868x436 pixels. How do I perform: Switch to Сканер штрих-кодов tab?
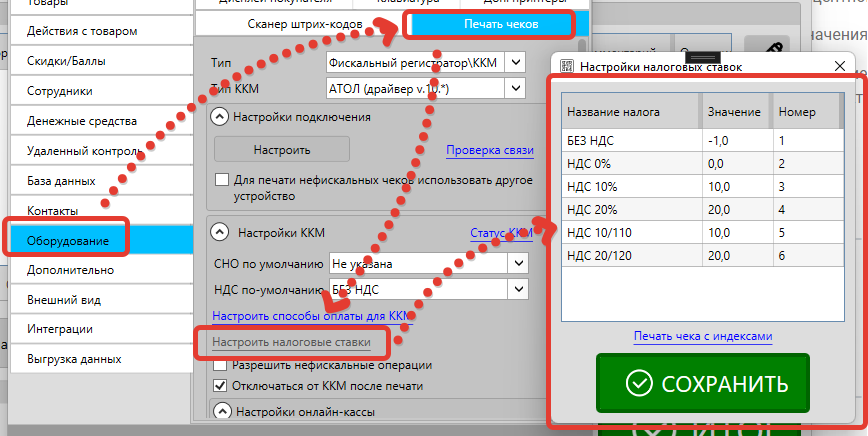point(305,24)
